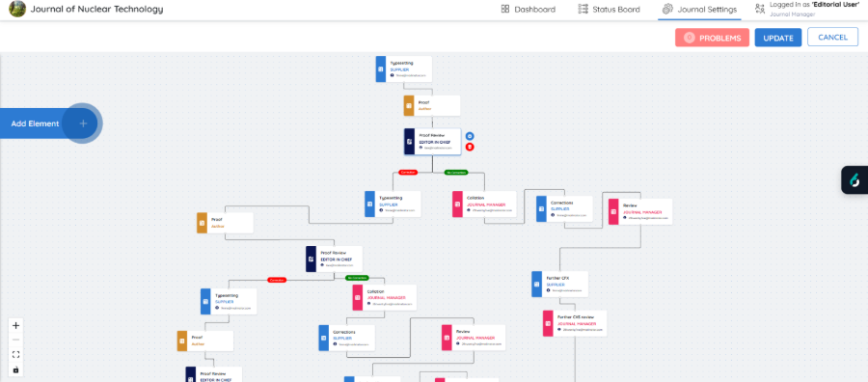
Task: Open the Editorial User profile menu
Action: (x=807, y=9)
